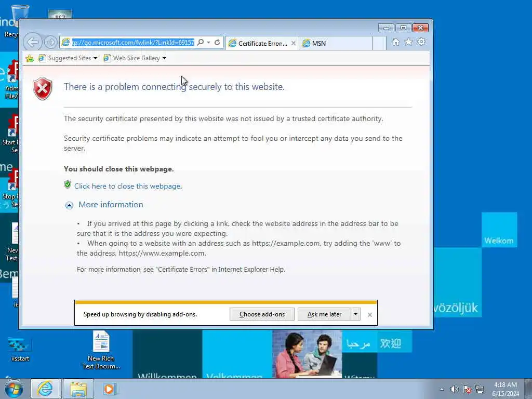Screen dimensions: 532x399
Task: Open the Windows Start button
Action: [14, 389]
